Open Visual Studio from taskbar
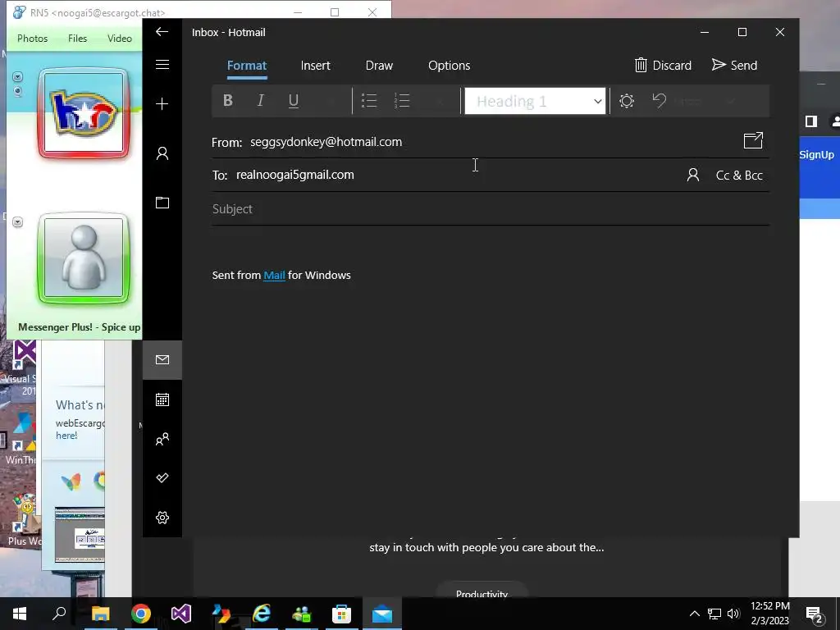The image size is (840, 630). [181, 614]
